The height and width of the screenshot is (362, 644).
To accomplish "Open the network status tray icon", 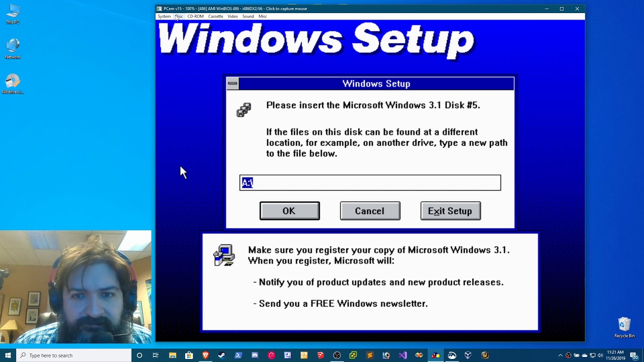I will click(592, 355).
